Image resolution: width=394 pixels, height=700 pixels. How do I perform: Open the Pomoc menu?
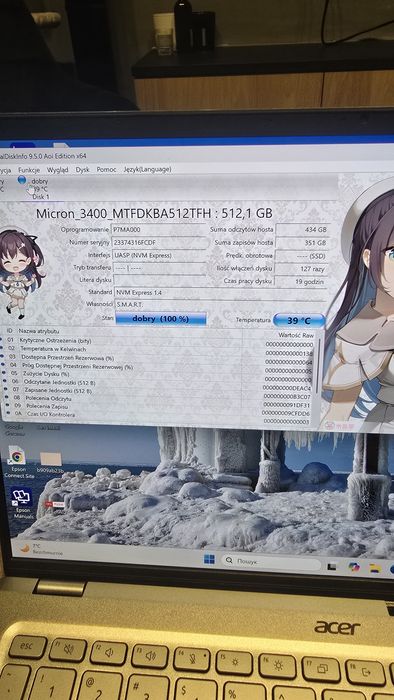click(x=106, y=170)
